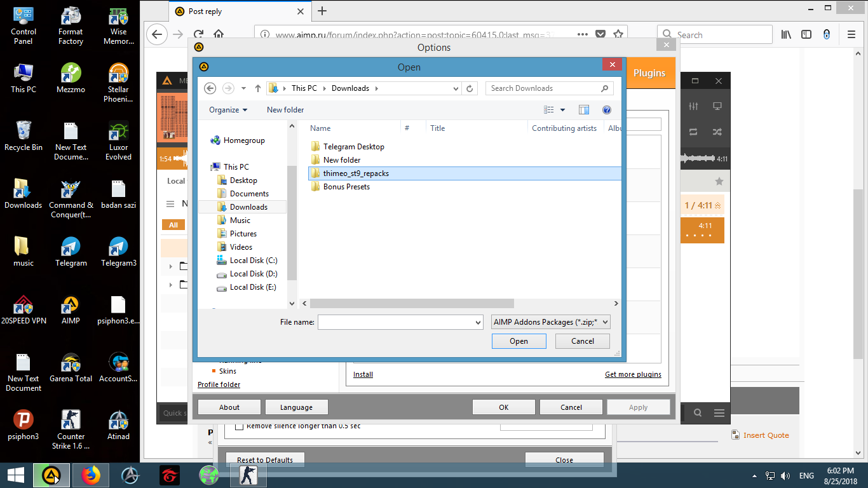The image size is (868, 488).
Task: Expand the chevron after Downloads in path
Action: point(377,88)
